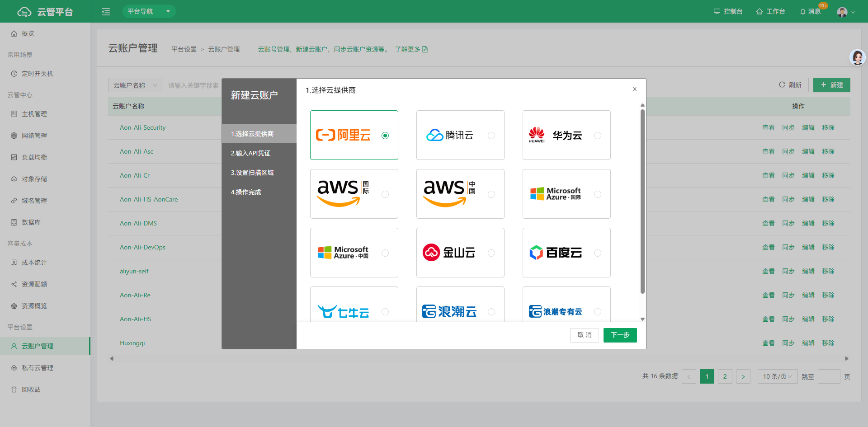Click the 下一步 button
The height and width of the screenshot is (427, 868).
[620, 335]
